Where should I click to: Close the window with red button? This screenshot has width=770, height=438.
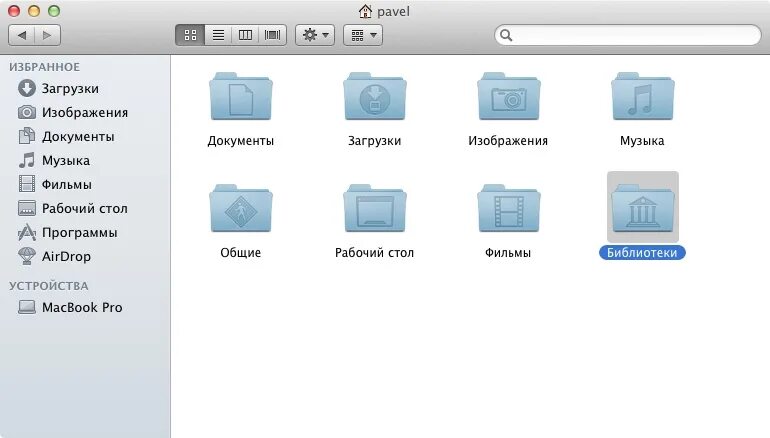coord(14,11)
